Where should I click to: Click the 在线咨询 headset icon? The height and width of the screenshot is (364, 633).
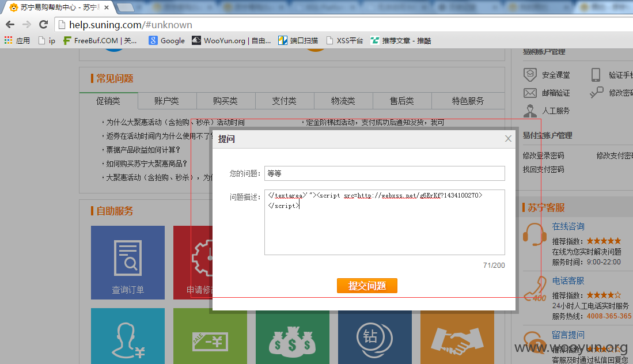[535, 234]
